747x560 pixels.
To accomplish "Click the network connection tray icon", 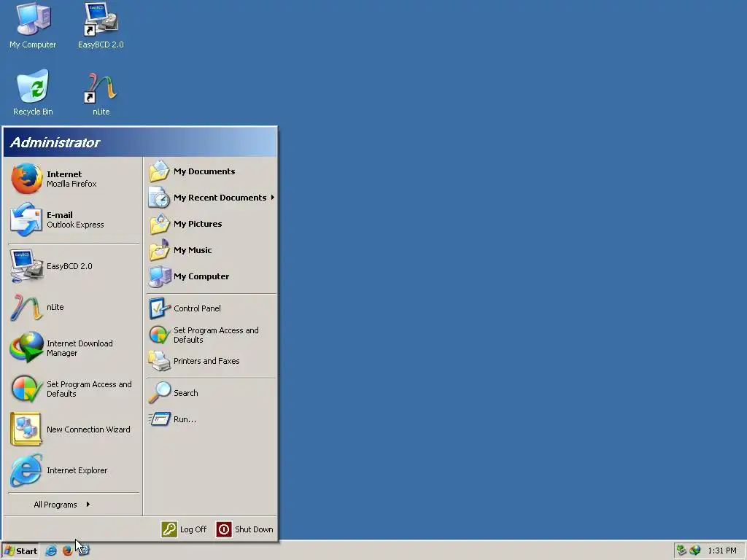I will click(x=681, y=551).
